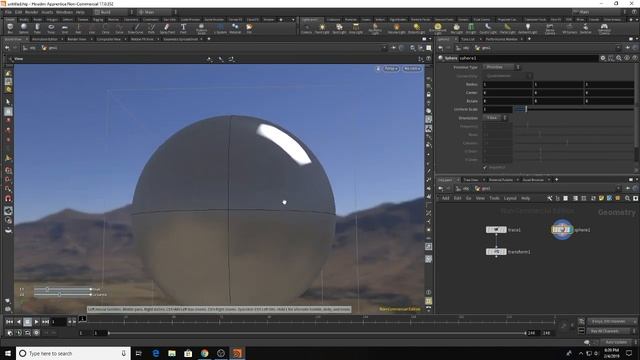Select the Tube shelf tool
The image size is (640, 360).
click(x=37, y=28)
